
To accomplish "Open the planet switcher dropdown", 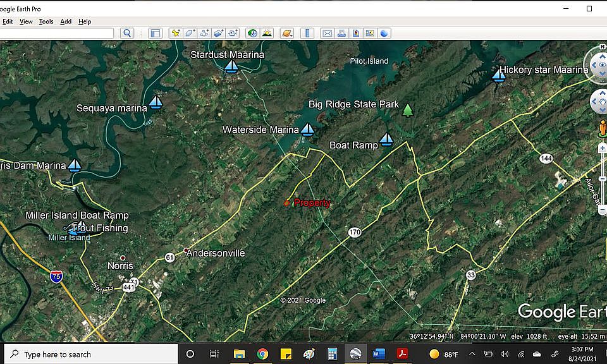I will tap(287, 33).
